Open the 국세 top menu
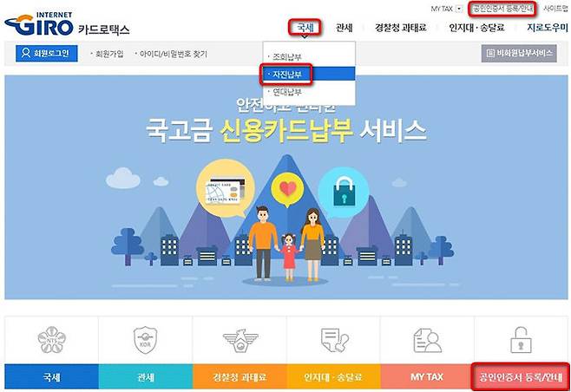This screenshot has width=571, height=392. pyautogui.click(x=305, y=27)
